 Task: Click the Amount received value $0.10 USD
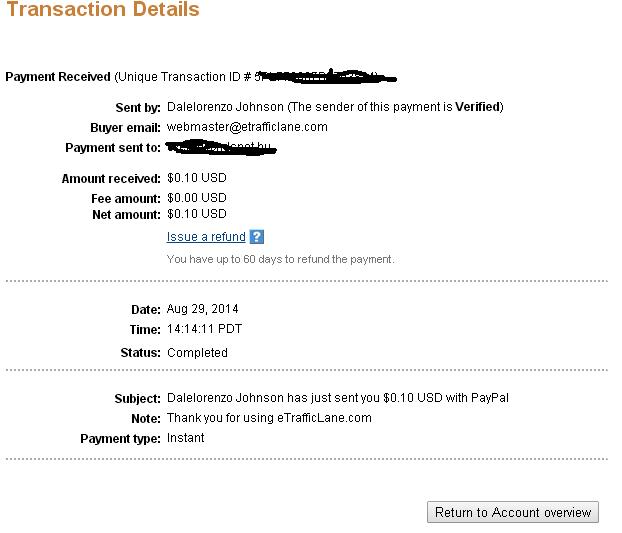coord(197,178)
